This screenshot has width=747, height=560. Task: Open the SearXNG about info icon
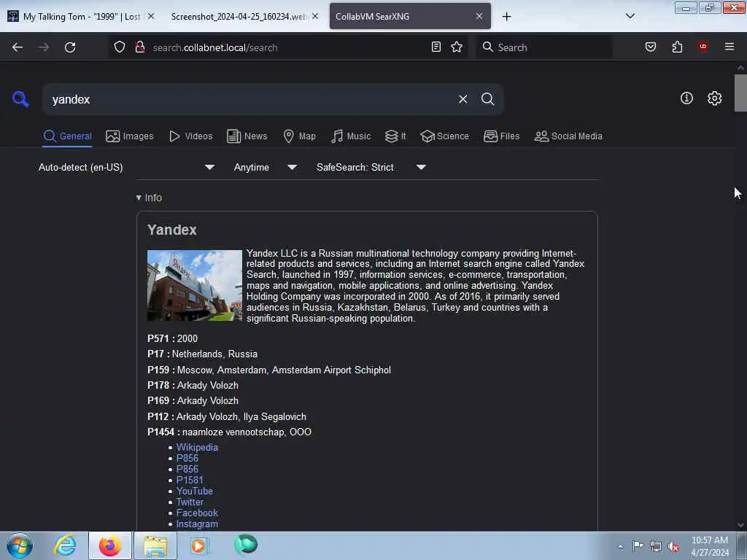[x=686, y=98]
